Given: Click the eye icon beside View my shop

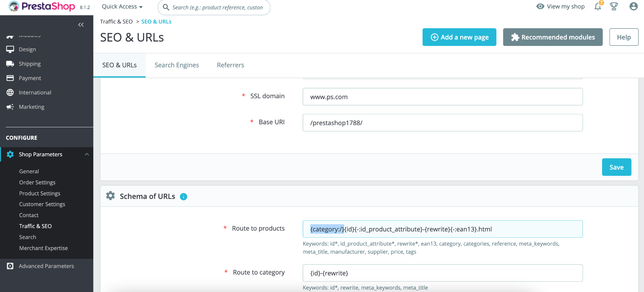Looking at the screenshot, I should pos(540,6).
